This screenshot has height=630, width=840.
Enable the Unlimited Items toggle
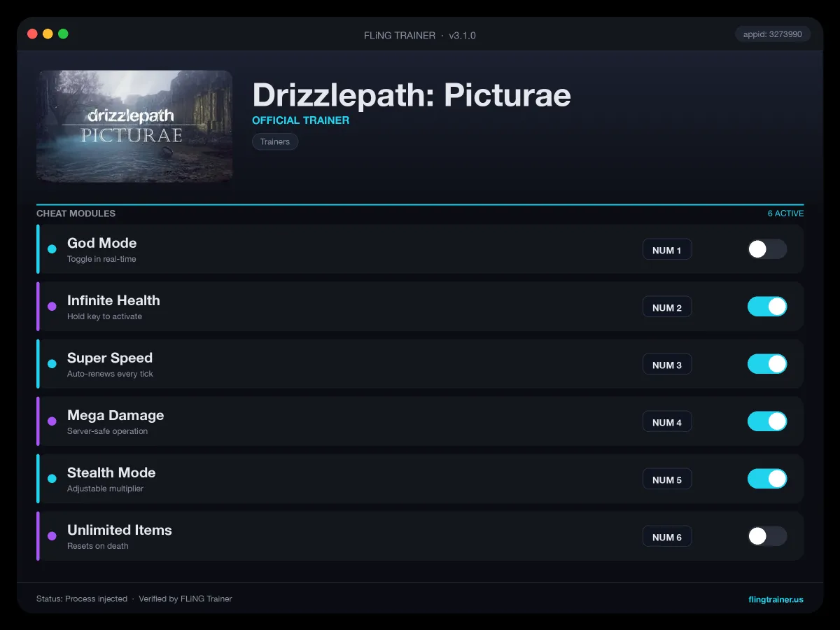pyautogui.click(x=767, y=536)
